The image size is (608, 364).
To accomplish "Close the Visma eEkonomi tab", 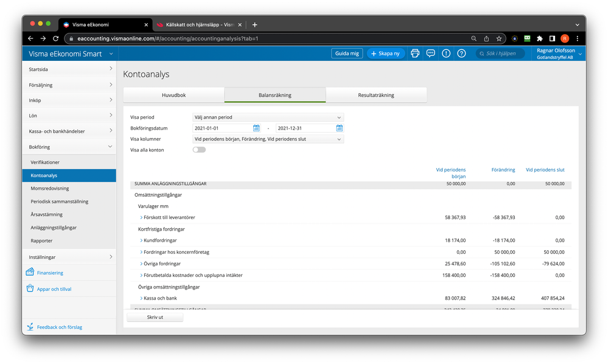I will tap(146, 25).
